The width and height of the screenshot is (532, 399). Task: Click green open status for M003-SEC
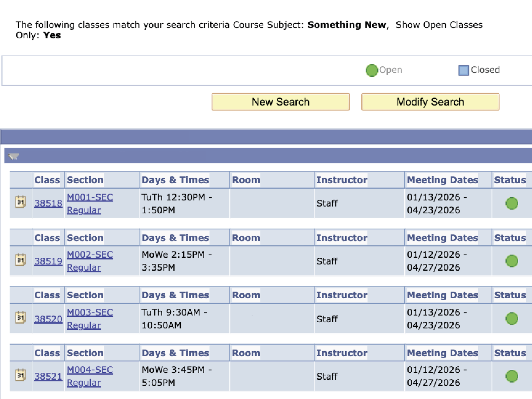(512, 319)
